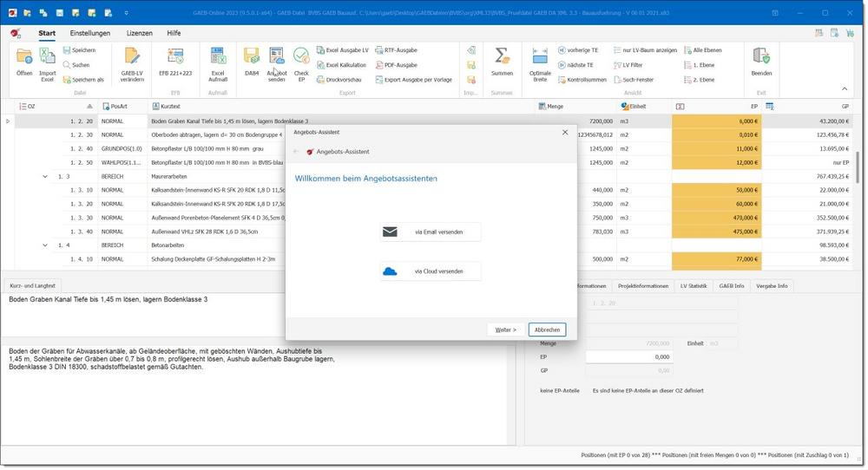Open the Einstellungen ribbon tab
The width and height of the screenshot is (868, 470).
89,33
